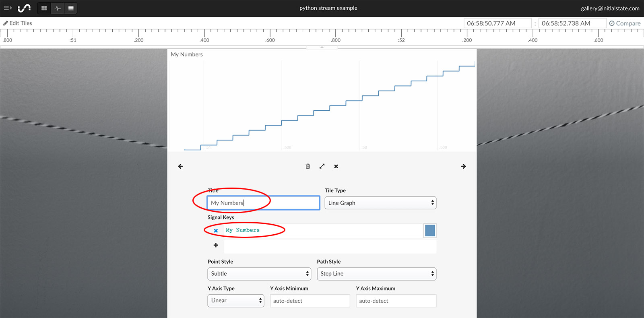Open the blue signal color swatch
This screenshot has width=644, height=318.
tap(430, 231)
